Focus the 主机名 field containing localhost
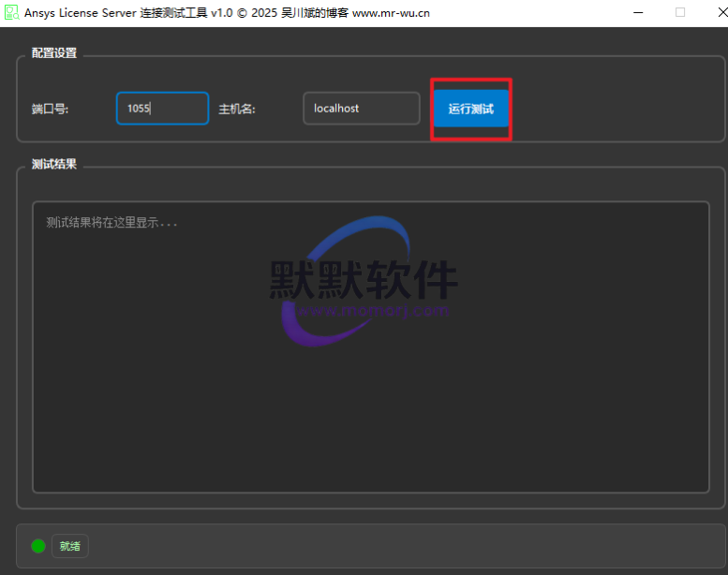 361,109
